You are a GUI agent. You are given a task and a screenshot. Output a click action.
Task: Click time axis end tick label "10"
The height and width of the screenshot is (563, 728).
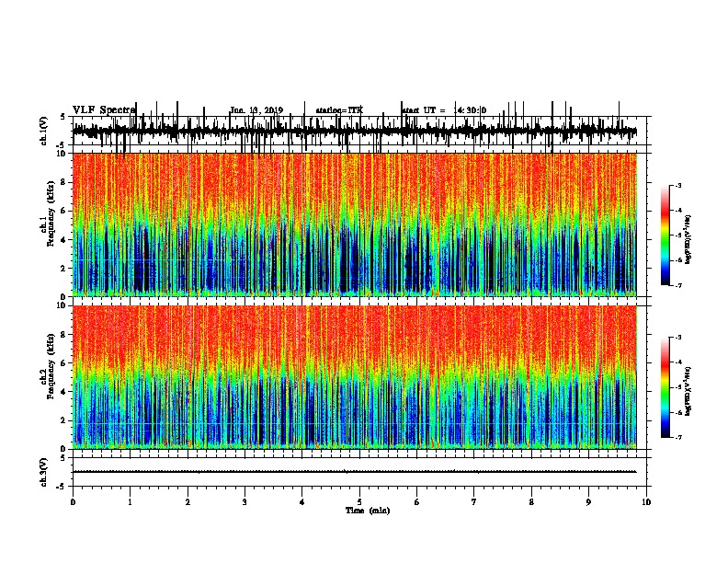646,502
